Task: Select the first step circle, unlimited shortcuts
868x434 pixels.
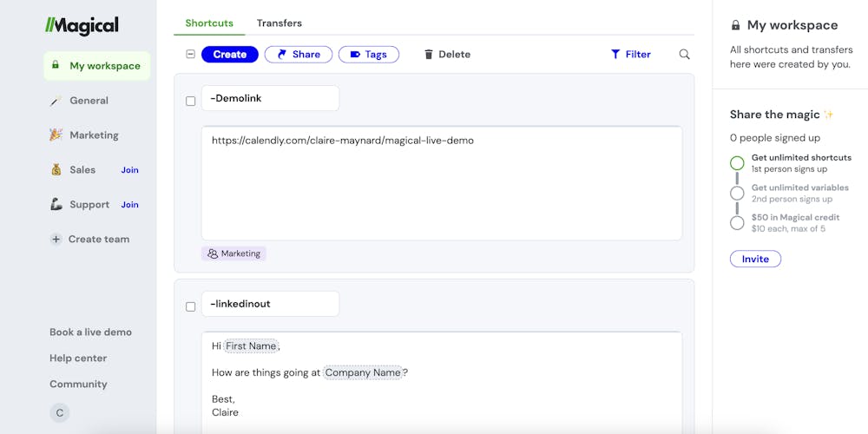Action: tap(737, 163)
